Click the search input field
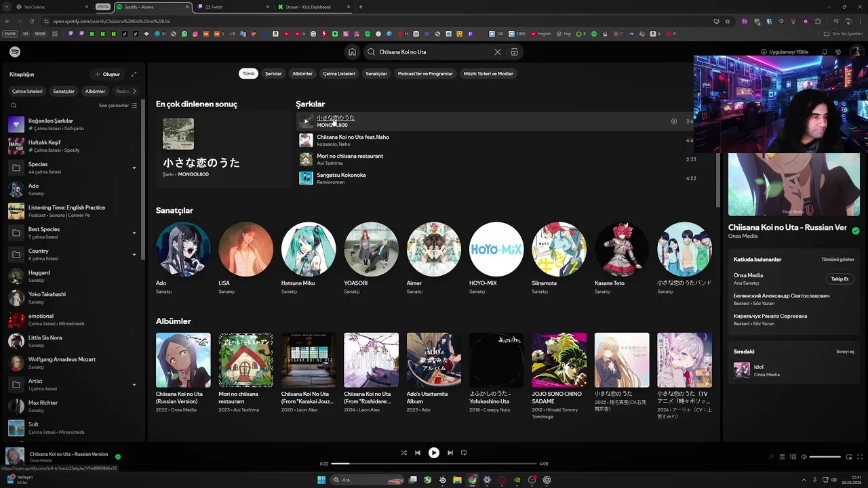This screenshot has height=488, width=868. coord(434,52)
